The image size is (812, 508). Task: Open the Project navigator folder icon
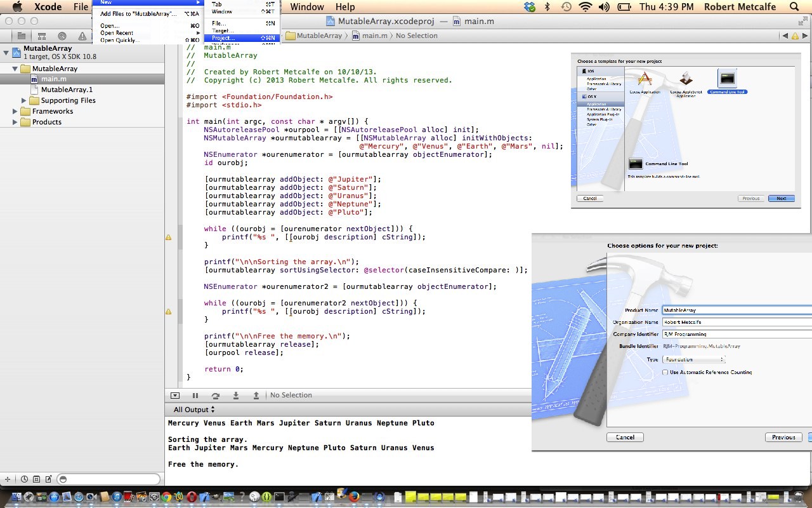point(22,36)
